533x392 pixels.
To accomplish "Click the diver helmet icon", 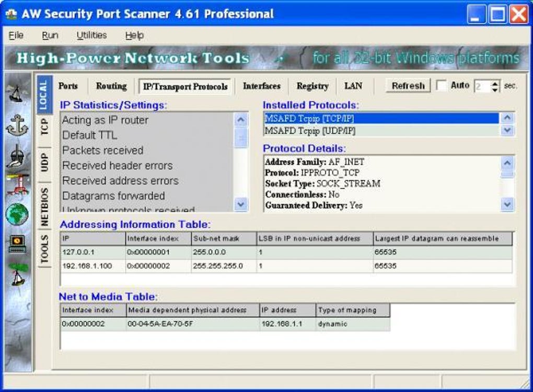I will tap(17, 155).
